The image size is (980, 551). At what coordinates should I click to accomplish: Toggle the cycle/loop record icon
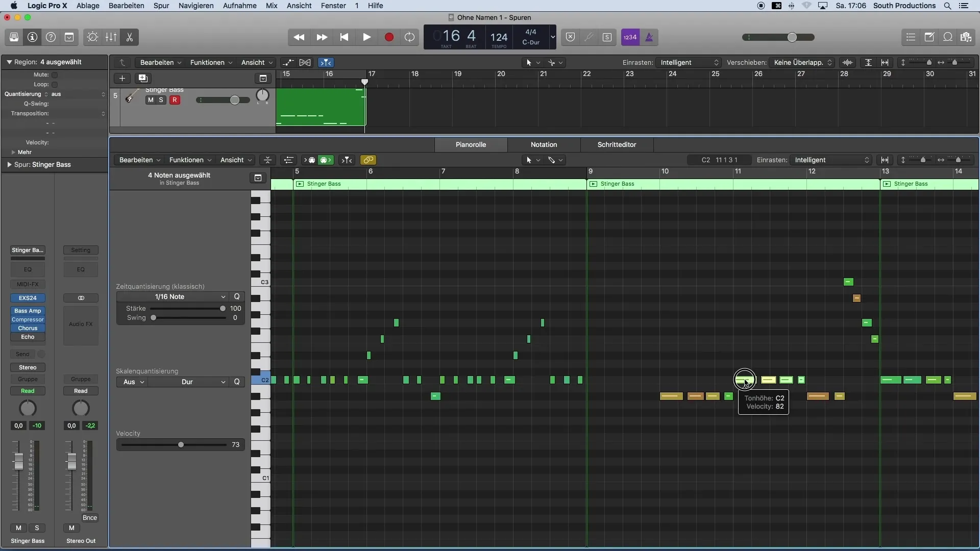(409, 37)
